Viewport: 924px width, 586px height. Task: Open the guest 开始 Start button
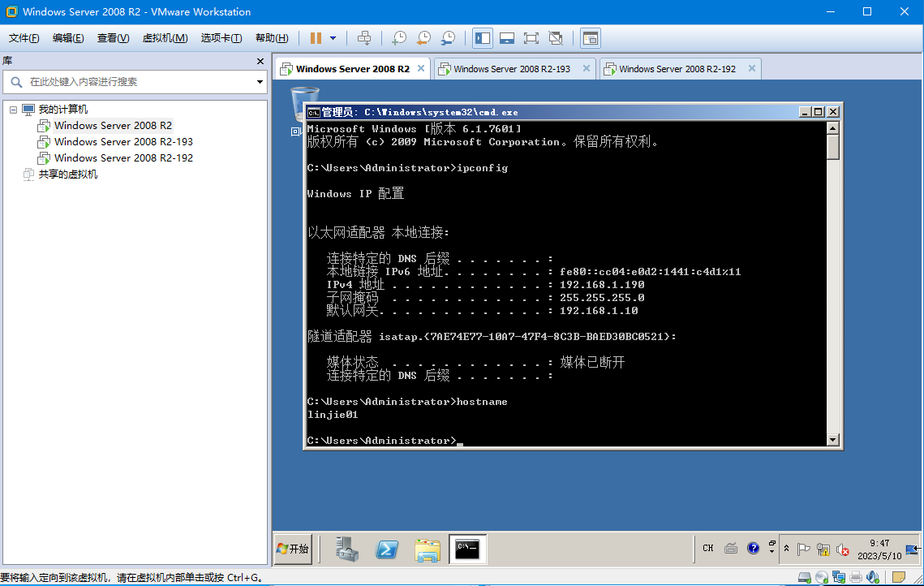point(293,549)
